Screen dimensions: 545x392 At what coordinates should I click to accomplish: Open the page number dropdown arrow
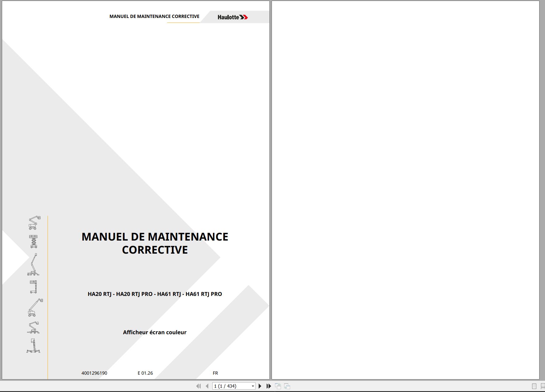pyautogui.click(x=253, y=386)
